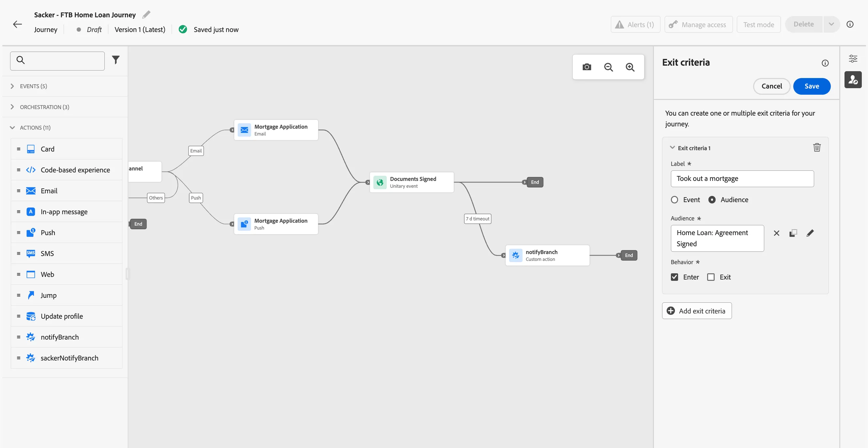This screenshot has height=448, width=868.
Task: Select the Code-based experience action
Action: click(66, 170)
